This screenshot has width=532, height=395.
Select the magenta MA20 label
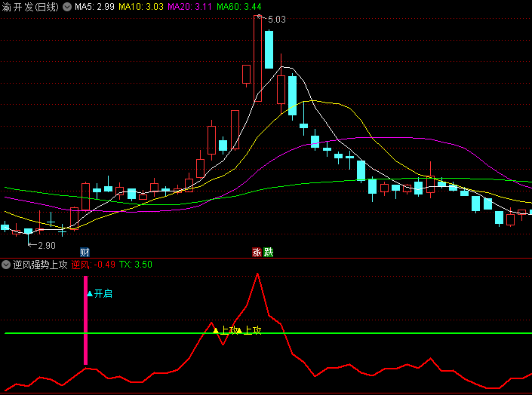190,7
